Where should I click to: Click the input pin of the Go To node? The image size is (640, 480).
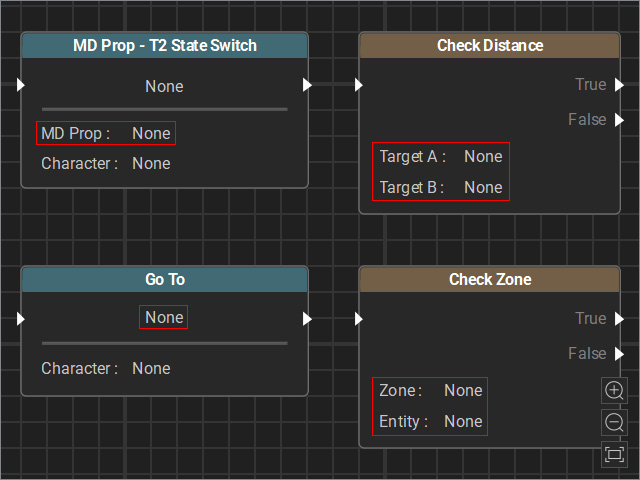(21, 319)
